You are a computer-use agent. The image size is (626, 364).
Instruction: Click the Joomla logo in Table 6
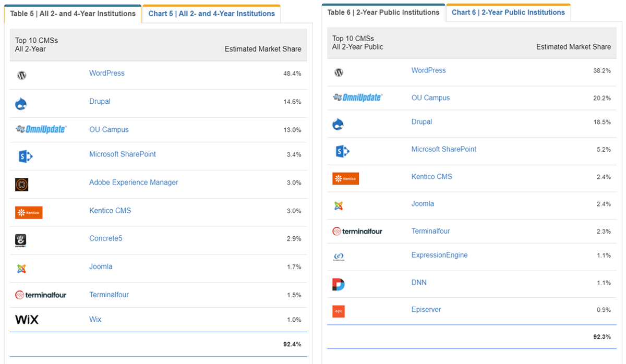point(339,205)
